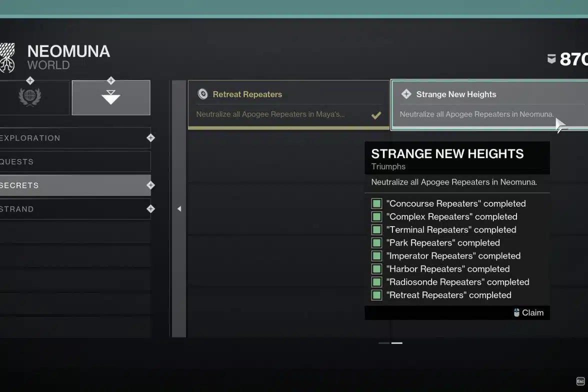
Task: Click the Retreat Repeaters triumph icon
Action: 203,94
